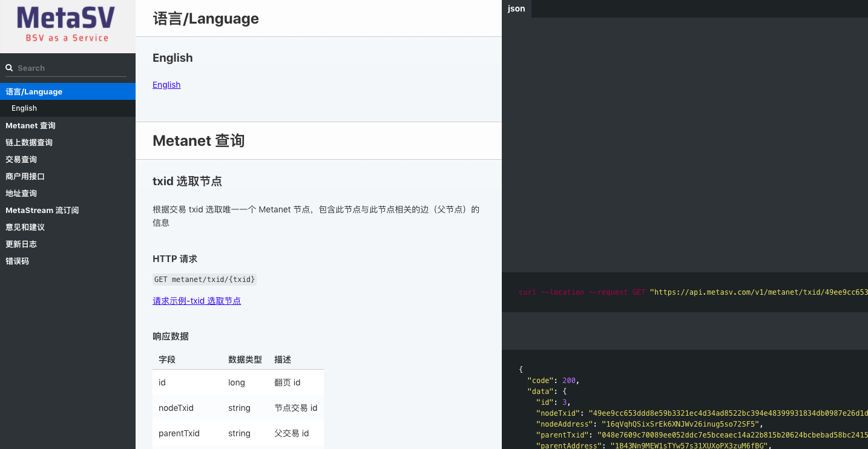868x449 pixels.
Task: Click the "parentAddress" JSON line
Action: 654,446
